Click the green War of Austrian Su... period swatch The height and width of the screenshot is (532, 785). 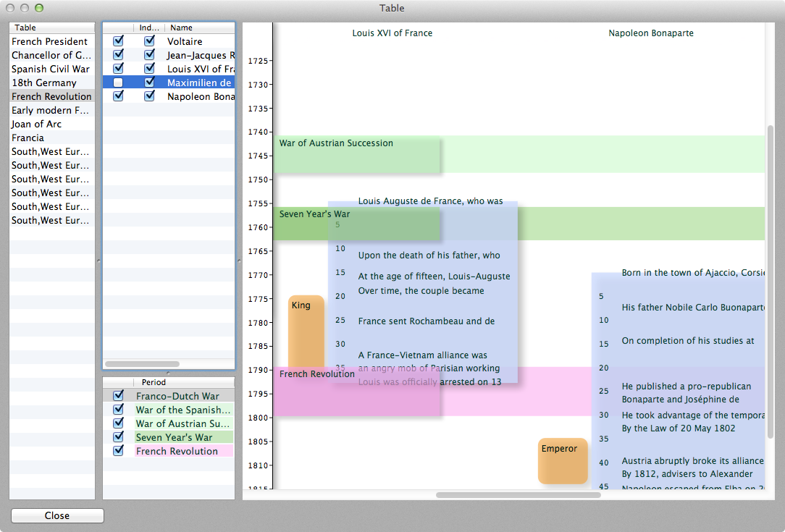tap(183, 423)
